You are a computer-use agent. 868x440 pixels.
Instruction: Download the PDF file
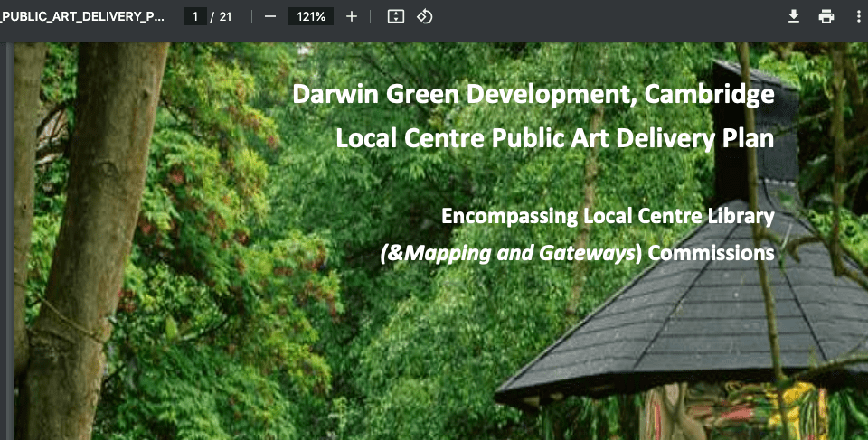tap(794, 16)
